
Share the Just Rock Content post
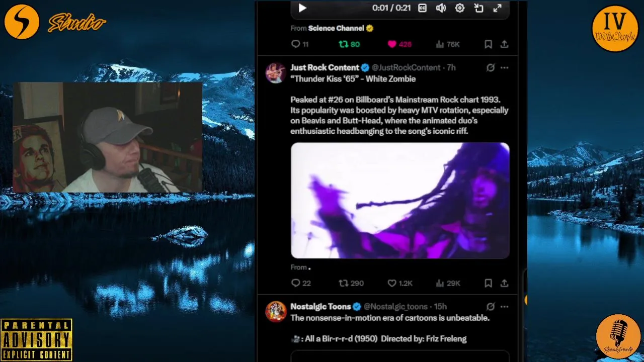click(x=504, y=284)
